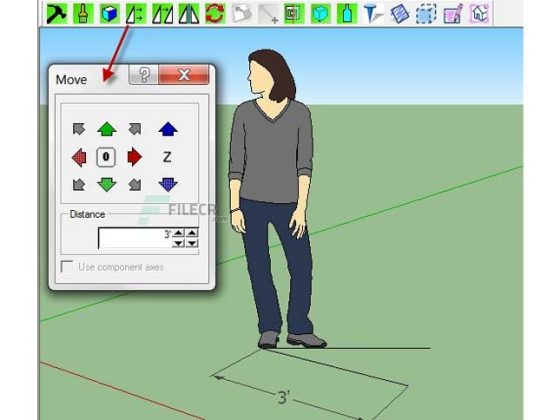The width and height of the screenshot is (560, 420).
Task: Click the two-triangles-with-arrow toolbar icon
Action: (x=162, y=14)
